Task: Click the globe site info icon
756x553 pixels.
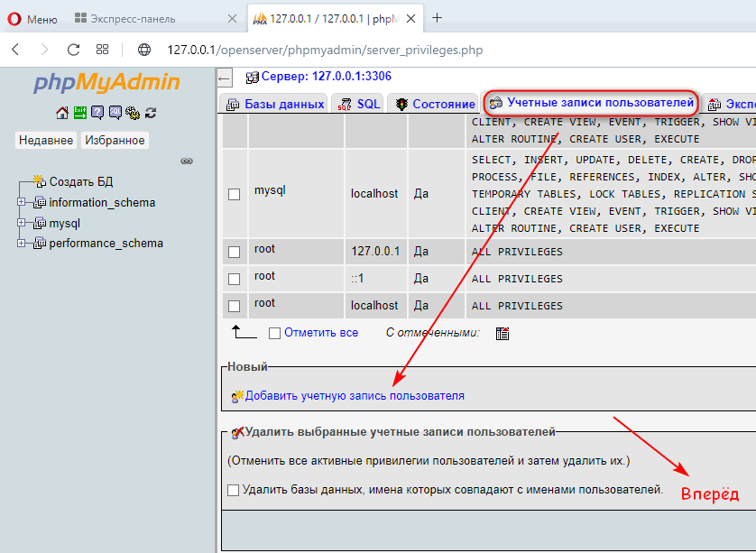Action: [x=144, y=50]
